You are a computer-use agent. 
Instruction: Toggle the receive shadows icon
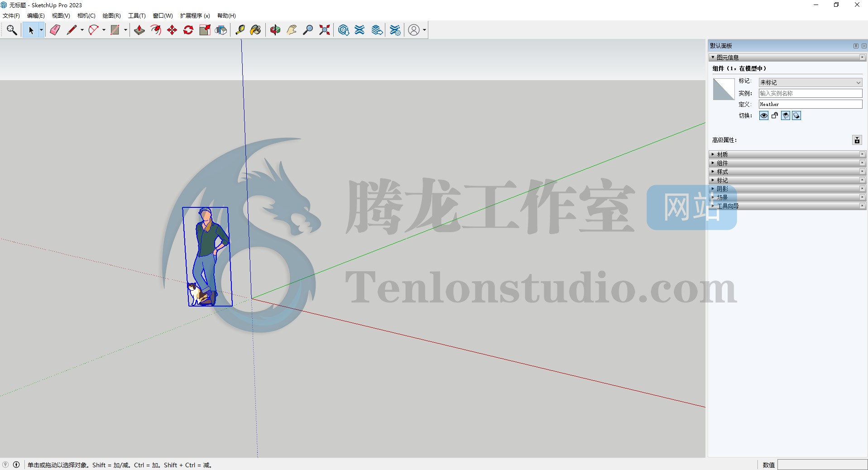[x=786, y=115]
